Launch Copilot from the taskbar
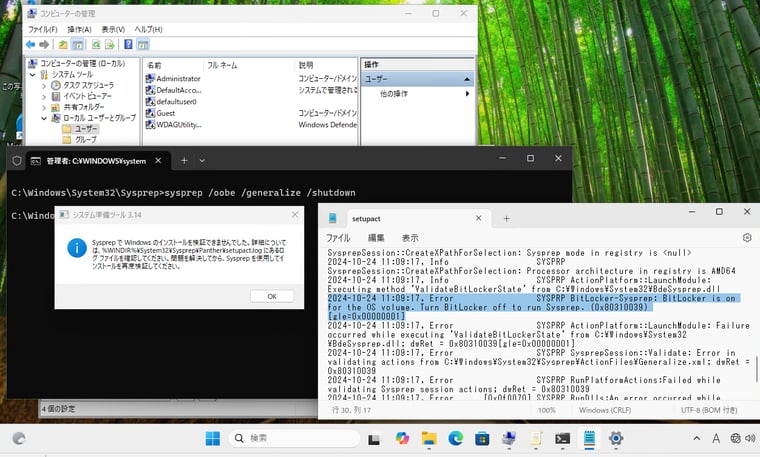This screenshot has height=457, width=760. tap(402, 439)
